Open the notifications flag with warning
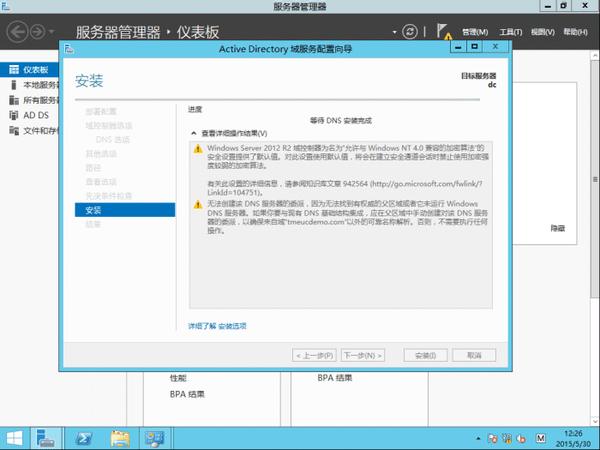Viewport: 600px width, 450px height. point(443,32)
